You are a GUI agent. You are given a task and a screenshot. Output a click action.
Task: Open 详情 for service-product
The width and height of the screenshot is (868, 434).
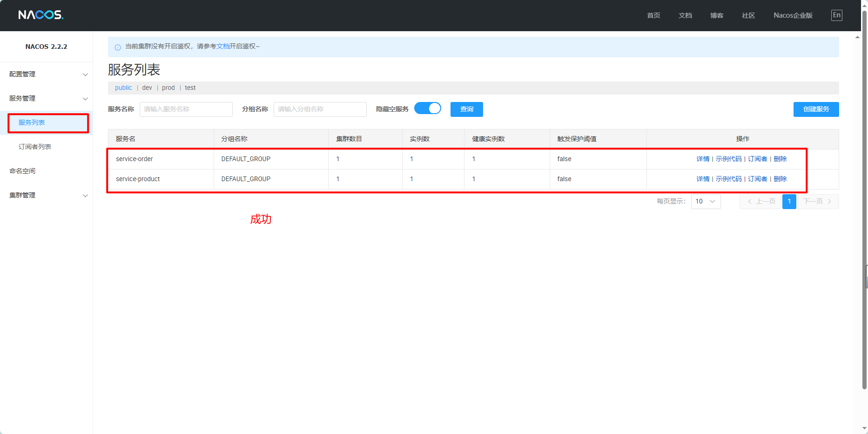[x=703, y=179]
